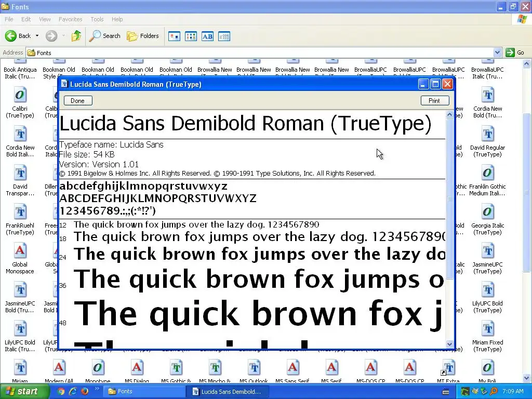Image resolution: width=532 pixels, height=399 pixels.
Task: Open the Help menu
Action: [x=117, y=19]
